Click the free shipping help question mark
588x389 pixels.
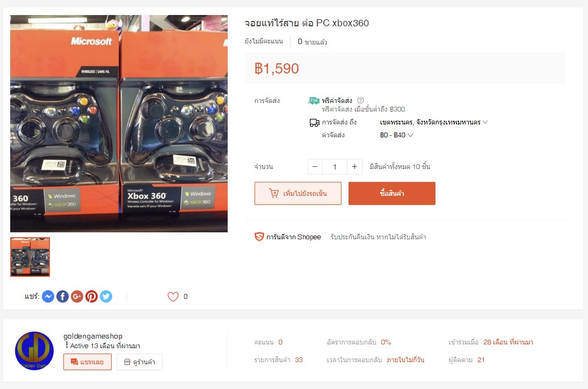360,100
